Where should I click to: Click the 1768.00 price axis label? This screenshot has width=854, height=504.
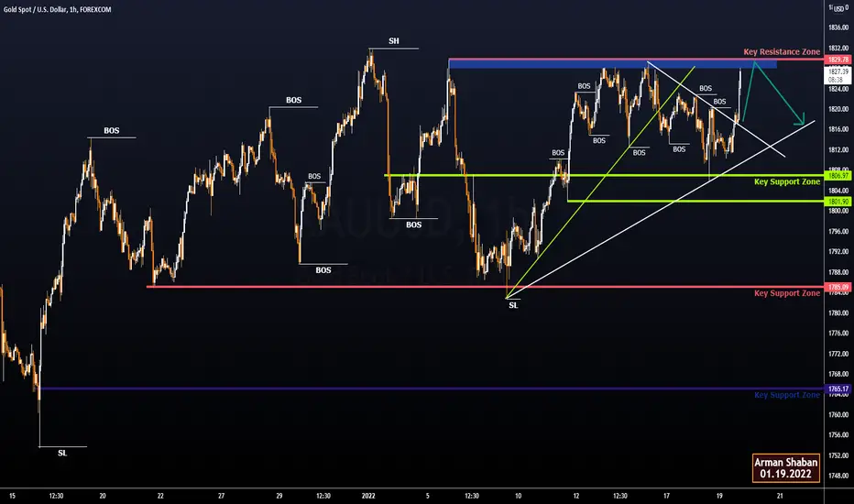(x=838, y=374)
